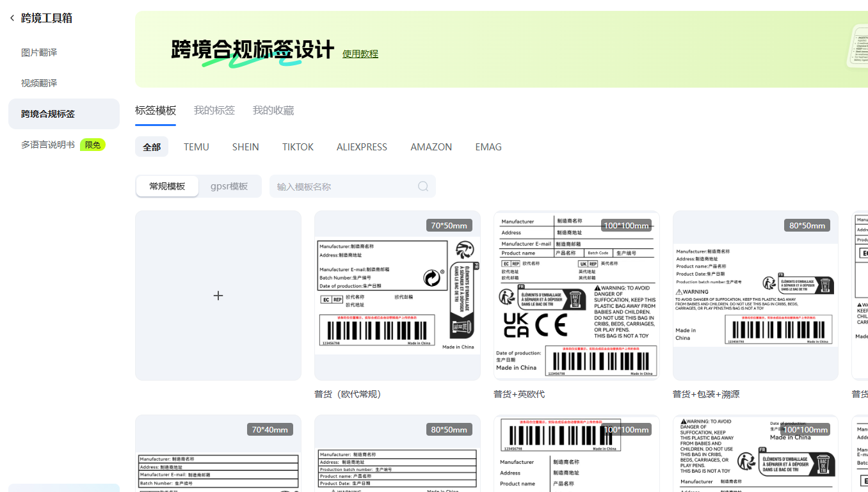Image resolution: width=868 pixels, height=492 pixels.
Task: Click the search magnifier icon in template search
Action: 422,186
